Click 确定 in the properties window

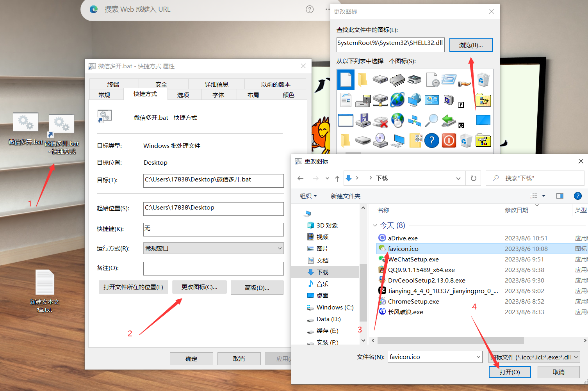[x=191, y=359]
